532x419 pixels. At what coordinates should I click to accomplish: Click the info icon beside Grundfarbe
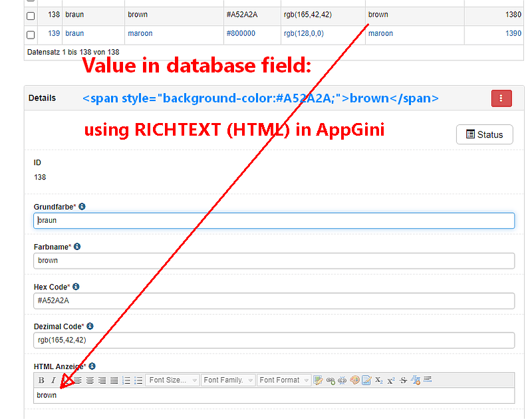(x=82, y=206)
